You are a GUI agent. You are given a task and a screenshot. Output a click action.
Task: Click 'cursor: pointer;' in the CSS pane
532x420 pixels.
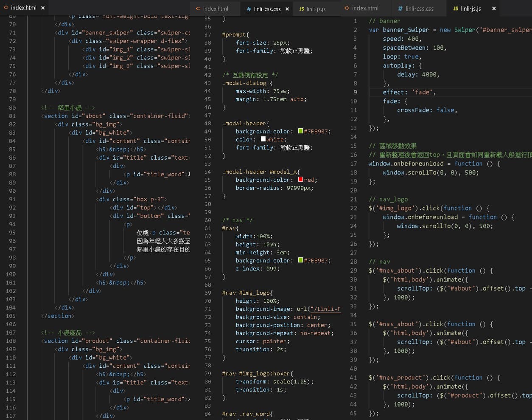coord(263,341)
